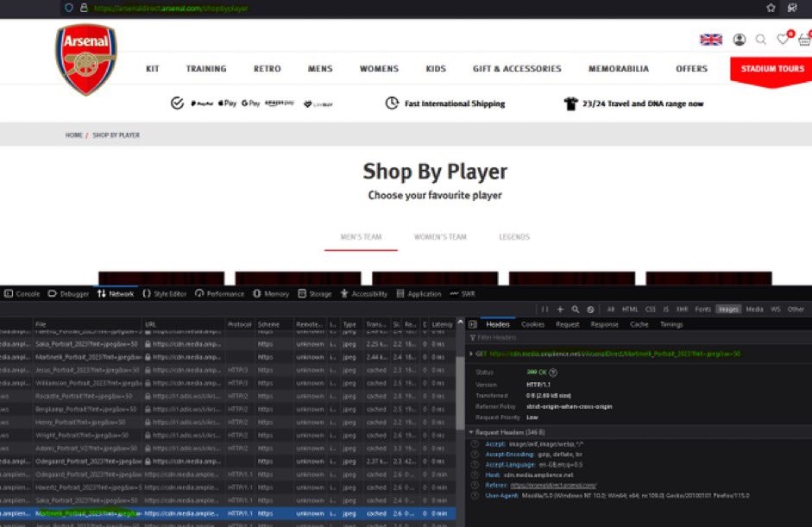Image resolution: width=812 pixels, height=527 pixels.
Task: Click the request blocking icon in DevTools
Action: click(590, 309)
